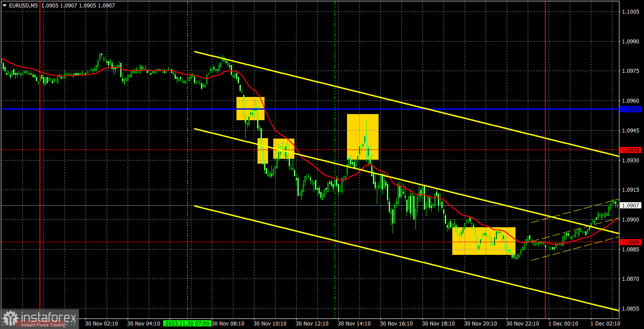The height and width of the screenshot is (329, 644).
Task: Click the 1.0885 price scale label
Action: click(631, 249)
